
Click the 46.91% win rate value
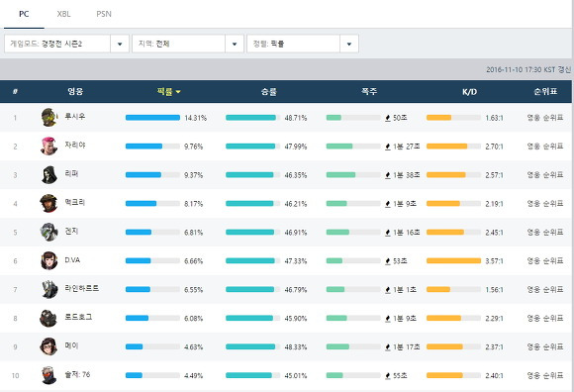click(296, 233)
